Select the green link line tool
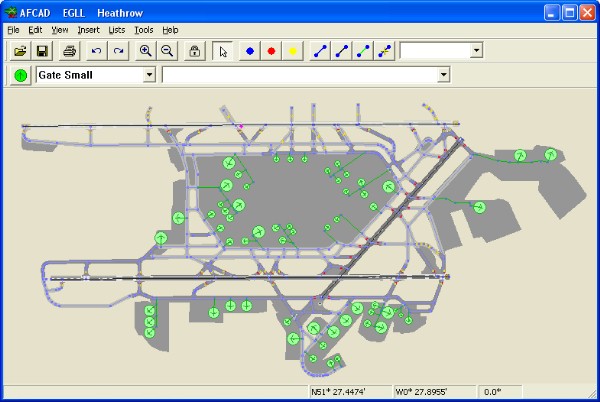The width and height of the screenshot is (600, 402). pos(363,51)
